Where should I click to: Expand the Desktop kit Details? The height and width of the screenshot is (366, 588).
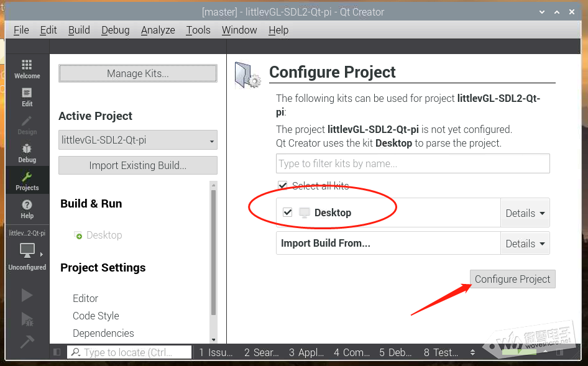[x=525, y=213]
